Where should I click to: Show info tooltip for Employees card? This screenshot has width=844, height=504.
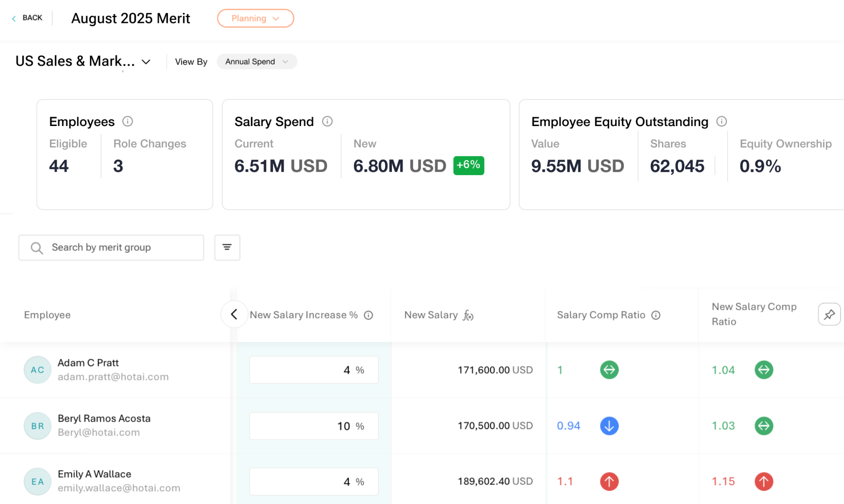(x=128, y=121)
